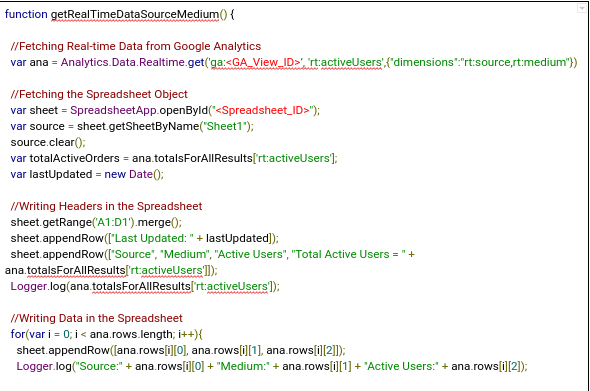Select the comment "//Fetching the Spreadsheet Object"
Screen dimensions: 590x391
point(99,94)
